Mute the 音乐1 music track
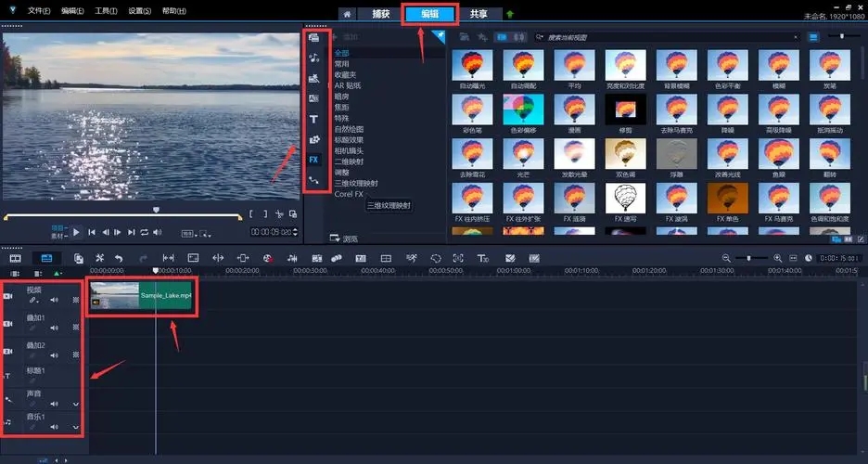Image resolution: width=868 pixels, height=464 pixels. pyautogui.click(x=54, y=427)
